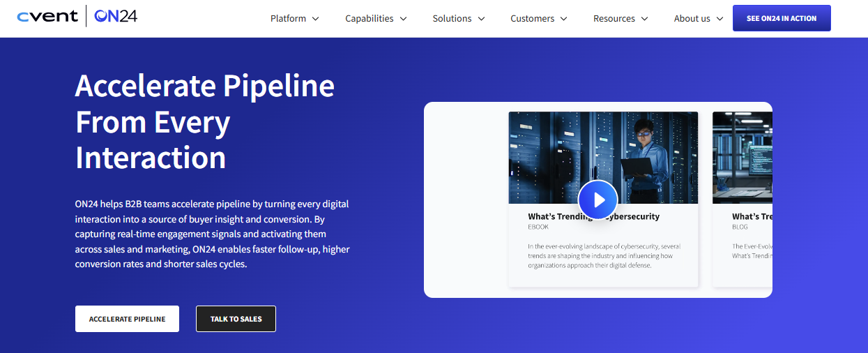Click the EBOOK label on the card

(539, 227)
